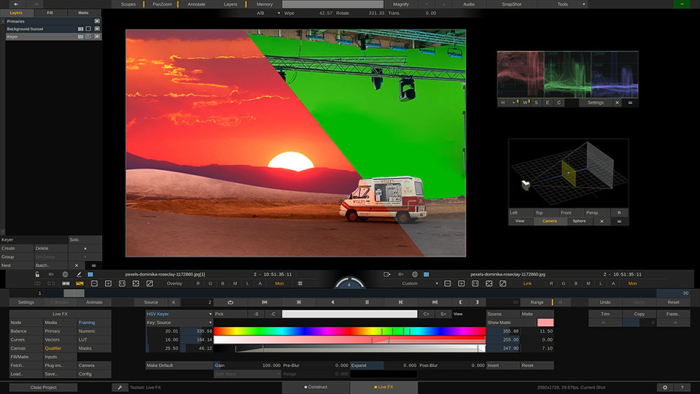Viewport: 700px width, 394px height.
Task: Click the Undo button
Action: (x=605, y=303)
